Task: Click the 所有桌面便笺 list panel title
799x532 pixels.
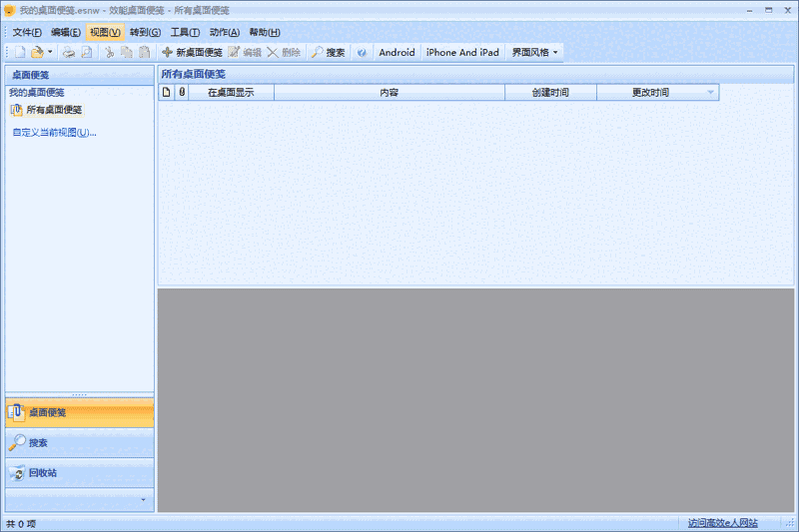Action: 193,74
